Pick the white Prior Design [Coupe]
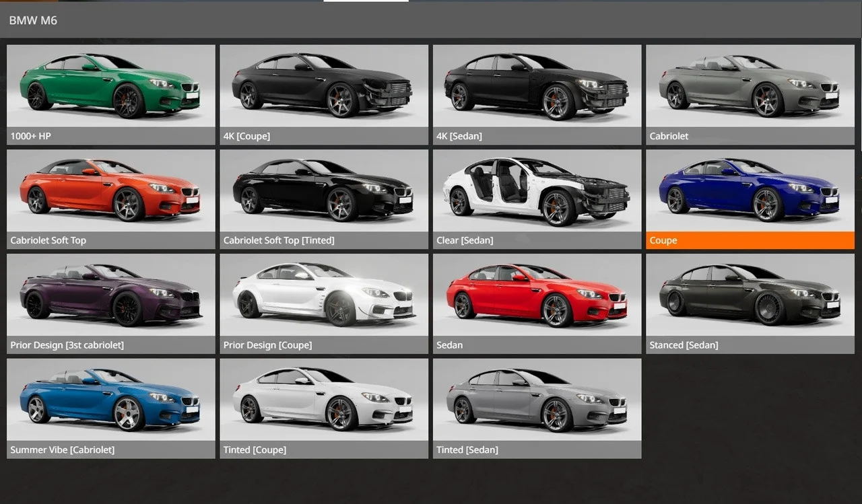Viewport: 862px width, 504px height. pos(324,295)
